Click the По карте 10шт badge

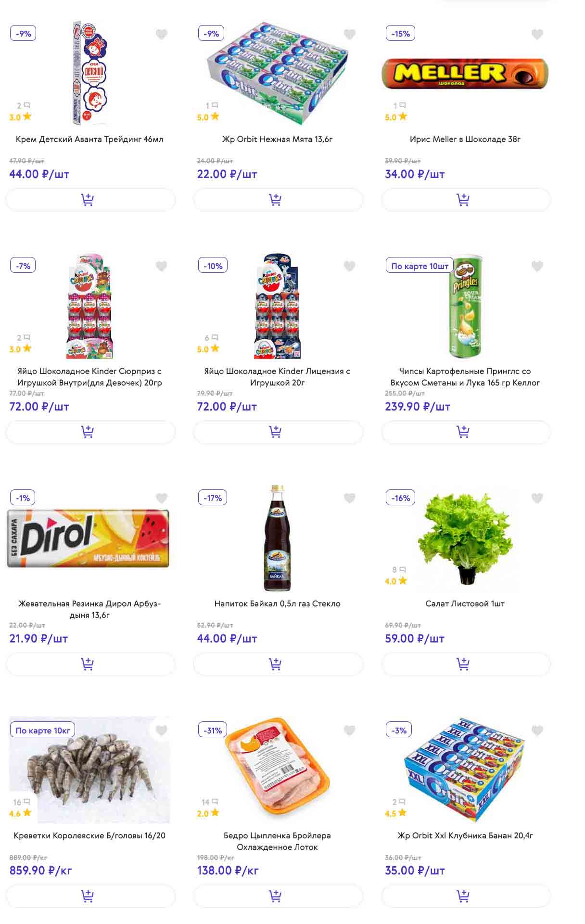pos(420,266)
